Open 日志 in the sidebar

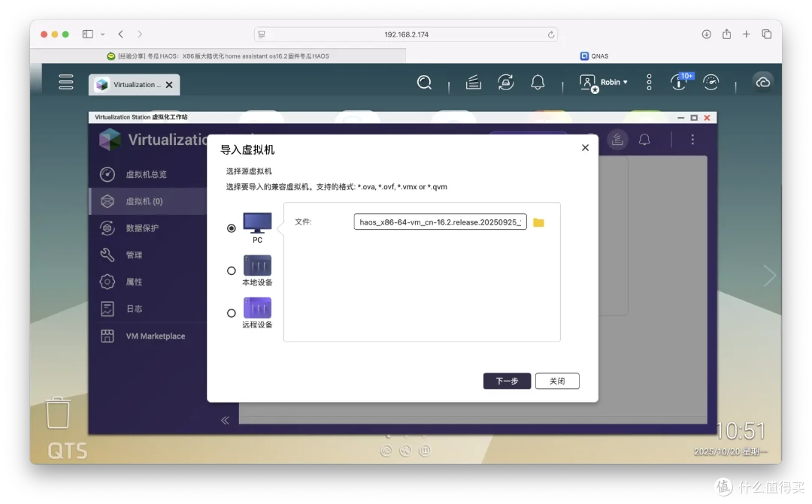click(x=148, y=309)
